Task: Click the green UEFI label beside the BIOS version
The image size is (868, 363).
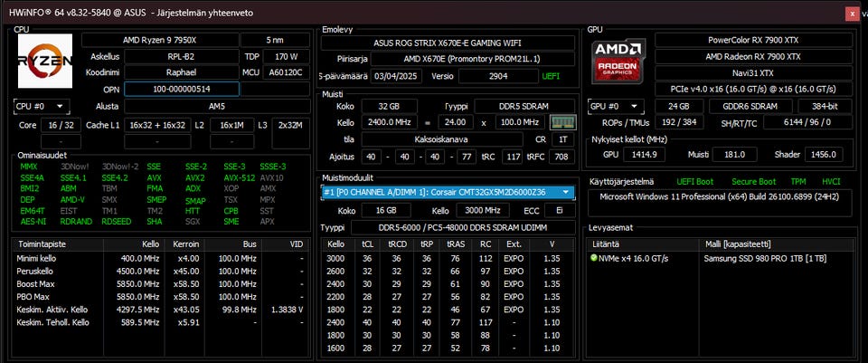Action: pyautogui.click(x=551, y=76)
